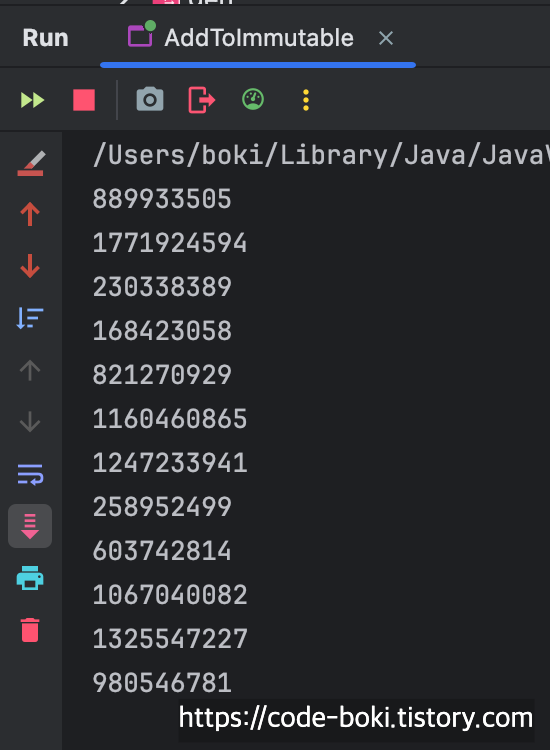Click the /Users/boki/Library/Java path line
Screen dimensions: 550x750
point(321,155)
